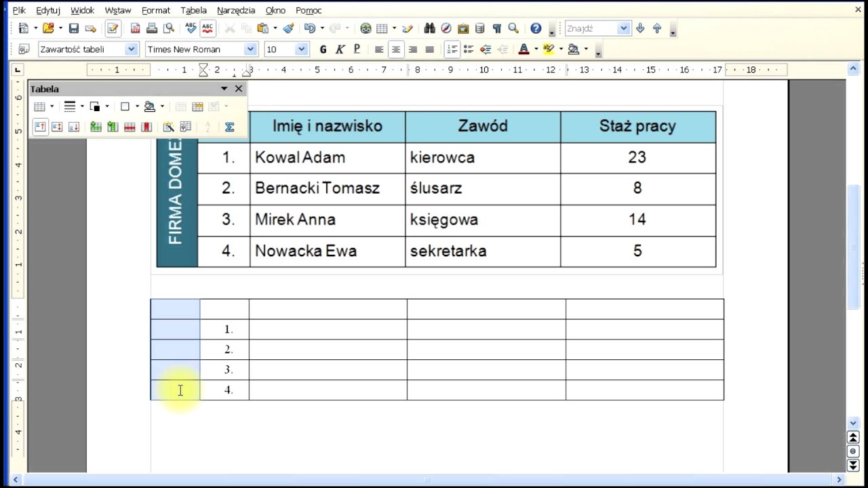Open the Gallery picture icon
The height and width of the screenshot is (488, 868).
[463, 28]
